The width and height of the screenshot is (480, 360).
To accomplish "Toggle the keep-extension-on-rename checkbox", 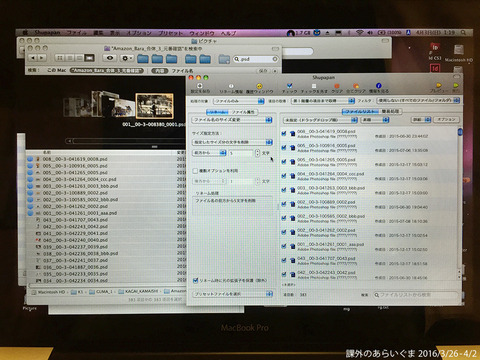I will pos(195,280).
